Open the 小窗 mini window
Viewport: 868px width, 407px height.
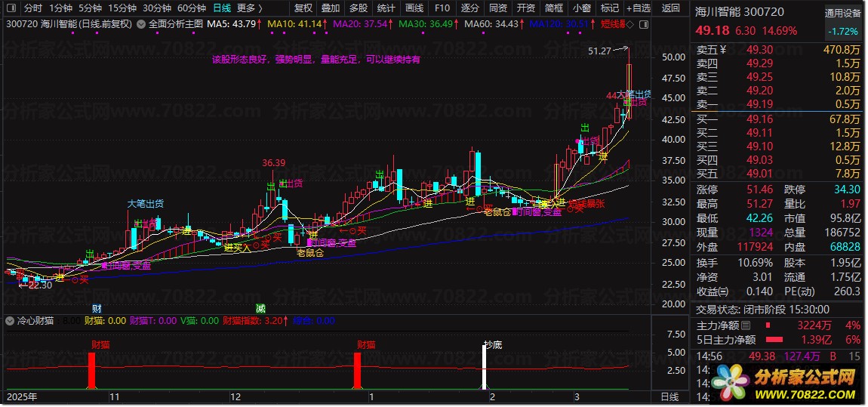[581, 8]
